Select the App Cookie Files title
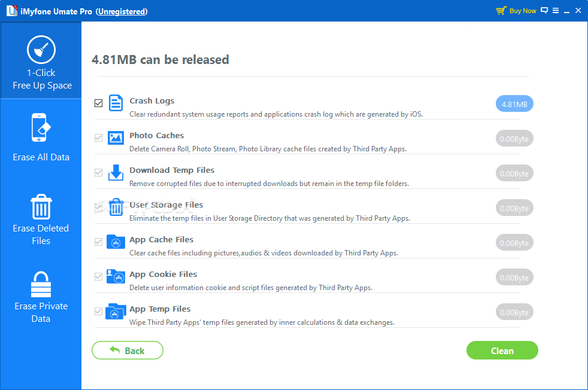The width and height of the screenshot is (588, 390). tap(163, 274)
